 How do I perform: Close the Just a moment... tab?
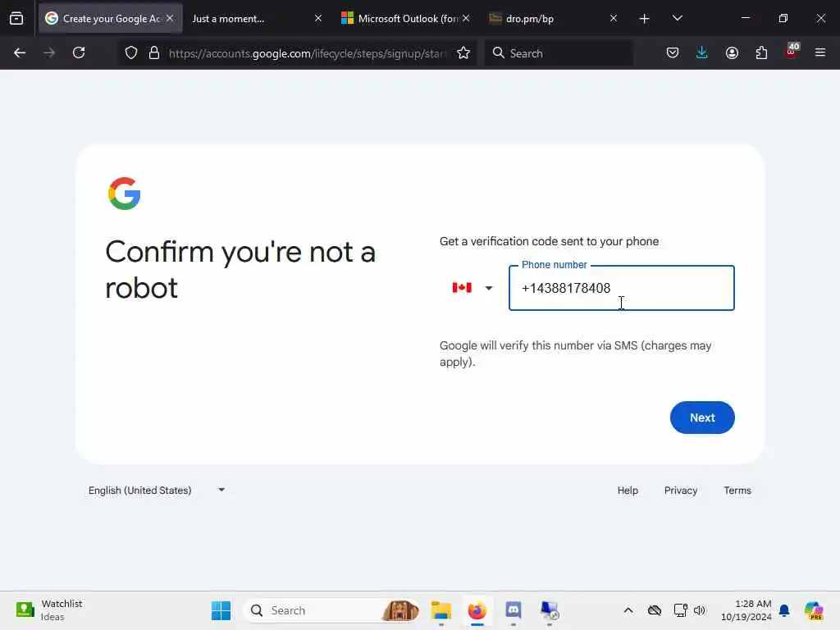pyautogui.click(x=318, y=18)
